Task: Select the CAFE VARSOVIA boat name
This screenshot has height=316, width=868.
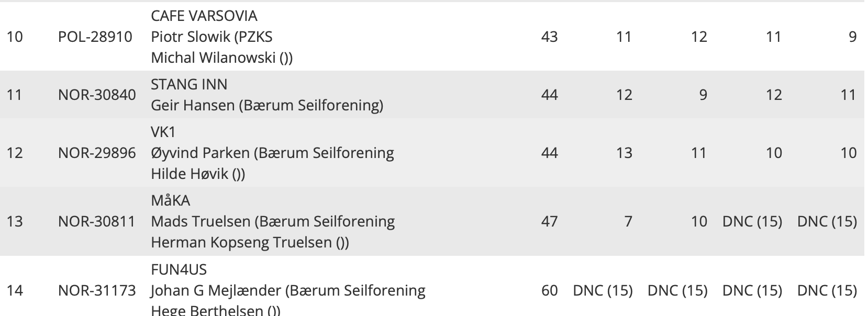Action: pyautogui.click(x=204, y=16)
